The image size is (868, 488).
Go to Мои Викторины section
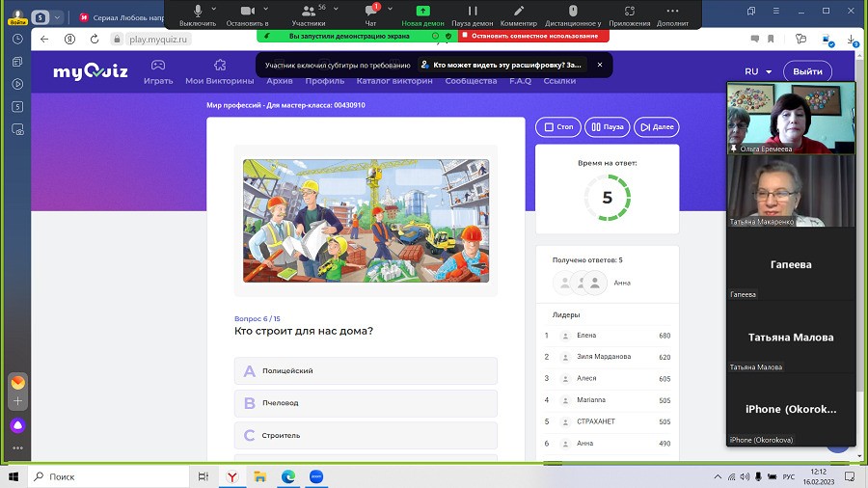click(x=220, y=81)
